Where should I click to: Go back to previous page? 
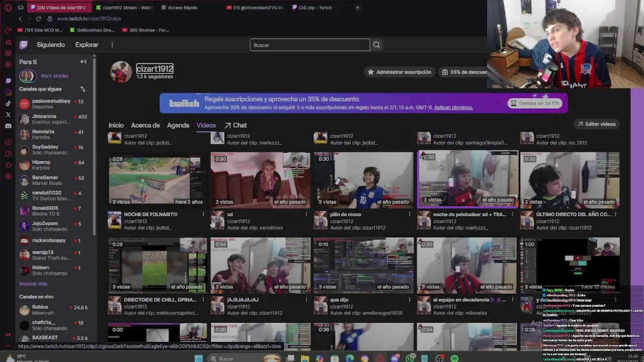click(20, 19)
